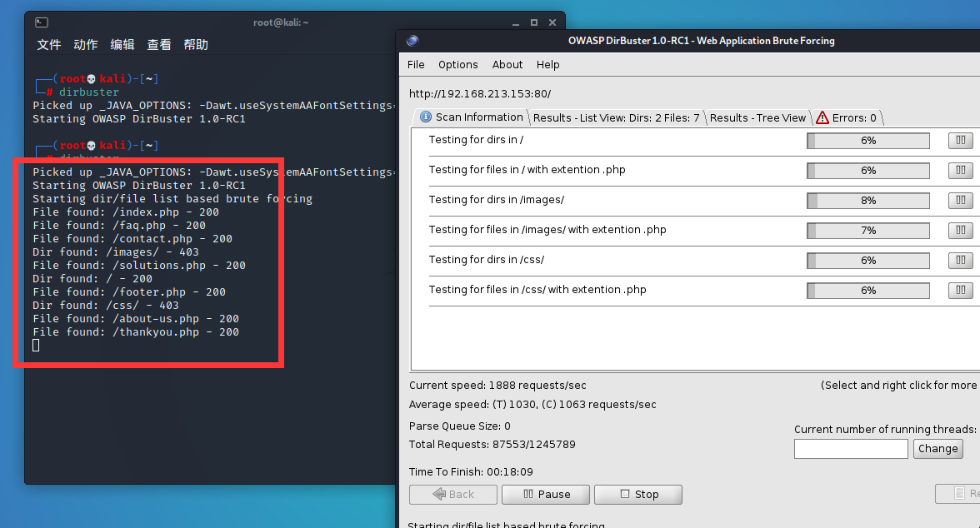Click the info icon on Scan Information tab
The width and height of the screenshot is (980, 528).
click(426, 117)
